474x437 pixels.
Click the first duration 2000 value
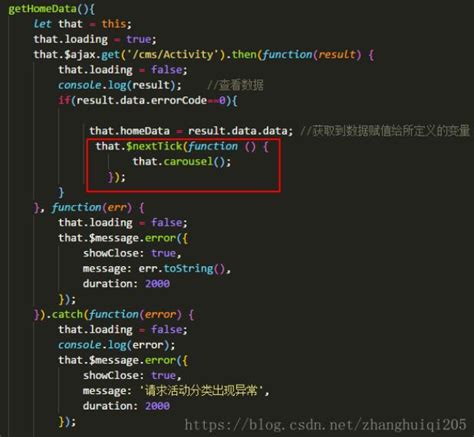(x=157, y=284)
